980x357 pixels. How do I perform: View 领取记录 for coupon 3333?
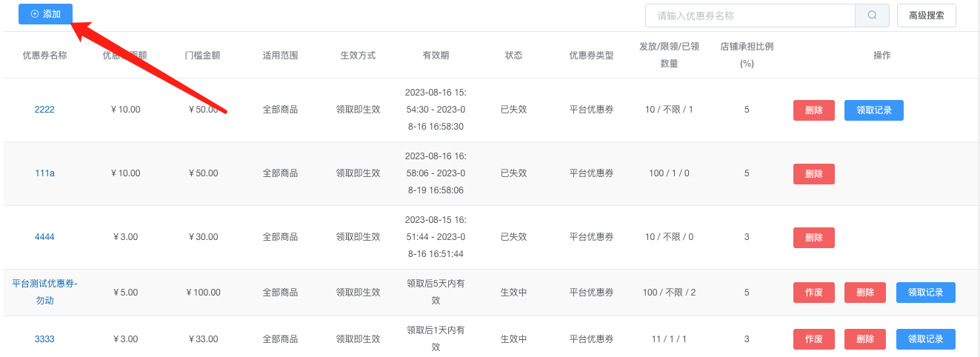click(x=925, y=339)
